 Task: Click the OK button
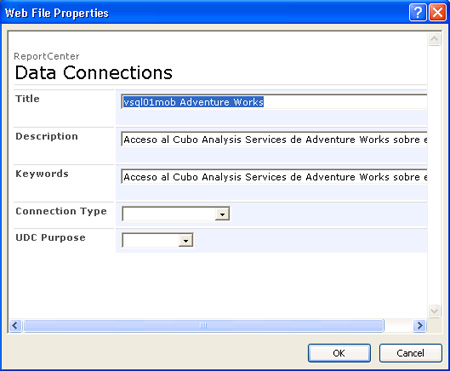[339, 353]
